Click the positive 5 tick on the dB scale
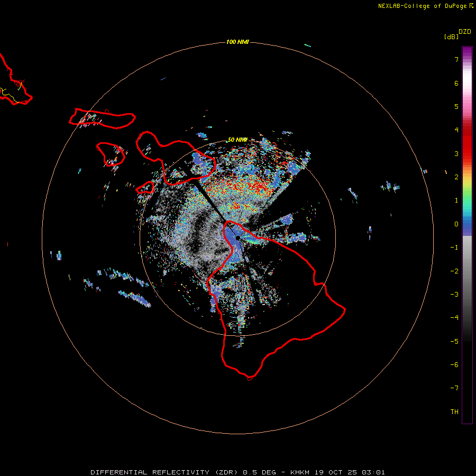This screenshot has width=476, height=476. 456,106
